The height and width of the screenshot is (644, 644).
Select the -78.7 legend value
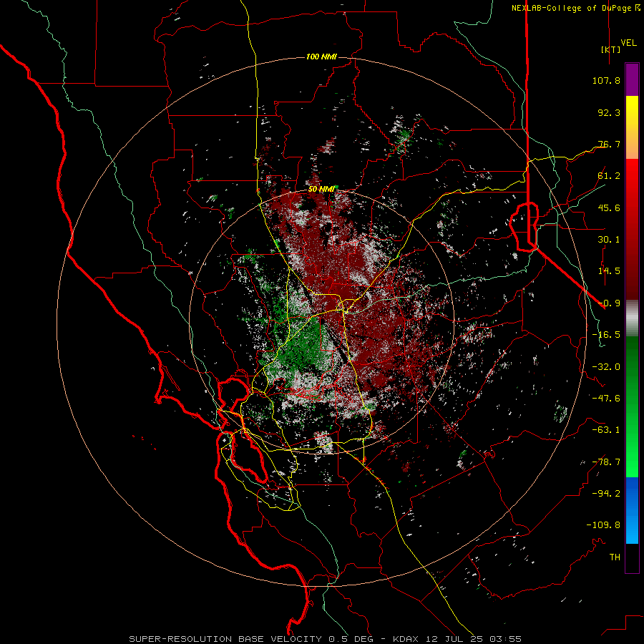click(606, 462)
